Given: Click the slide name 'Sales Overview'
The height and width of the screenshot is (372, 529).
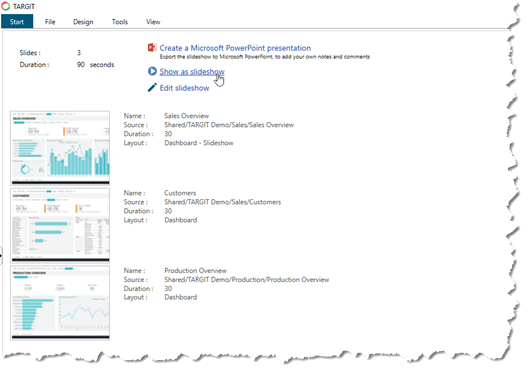Looking at the screenshot, I should point(187,116).
